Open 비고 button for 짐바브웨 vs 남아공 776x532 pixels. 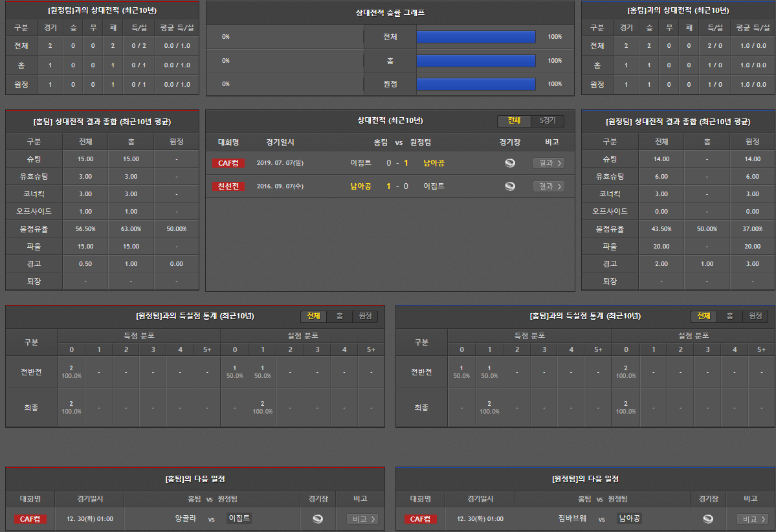click(x=752, y=519)
